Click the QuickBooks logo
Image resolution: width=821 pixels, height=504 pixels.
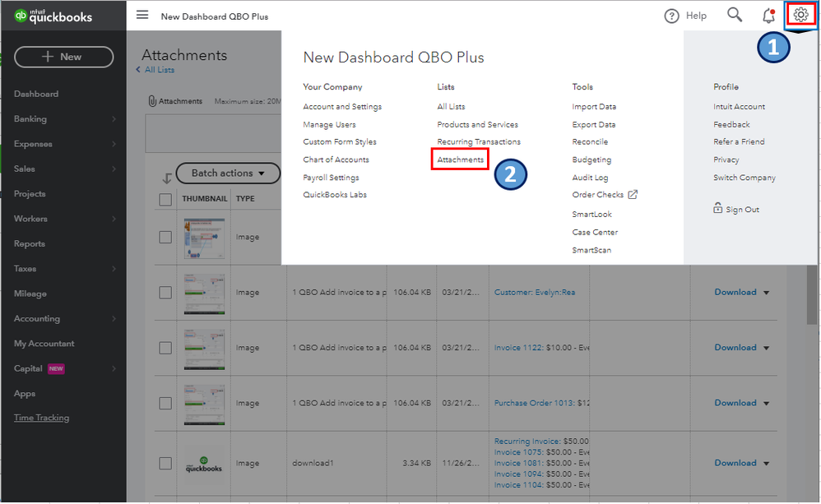53,16
